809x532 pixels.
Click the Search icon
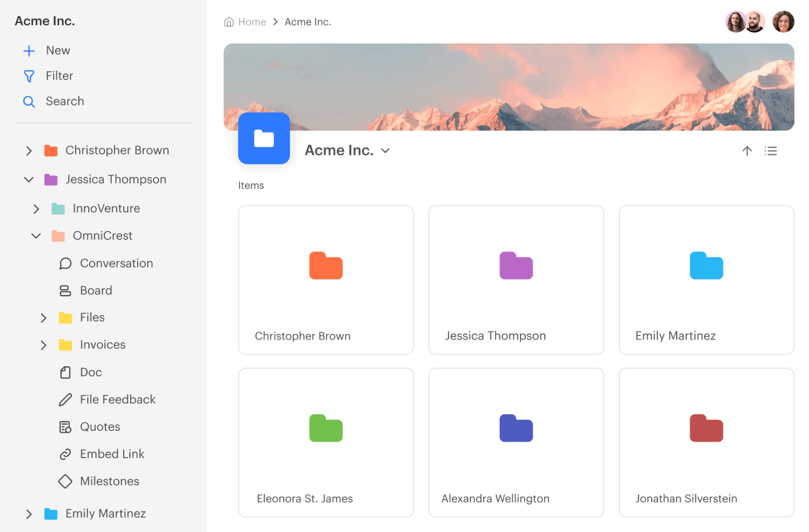29,102
